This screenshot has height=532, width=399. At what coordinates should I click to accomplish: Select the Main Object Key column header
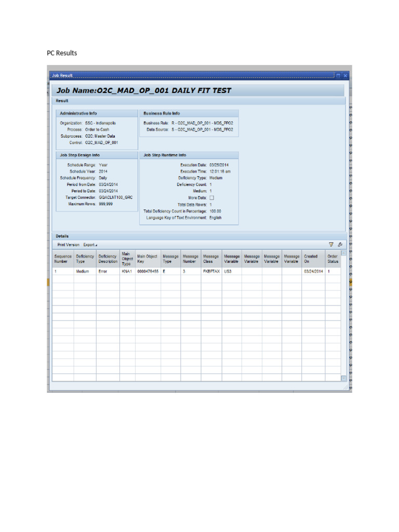click(x=148, y=259)
